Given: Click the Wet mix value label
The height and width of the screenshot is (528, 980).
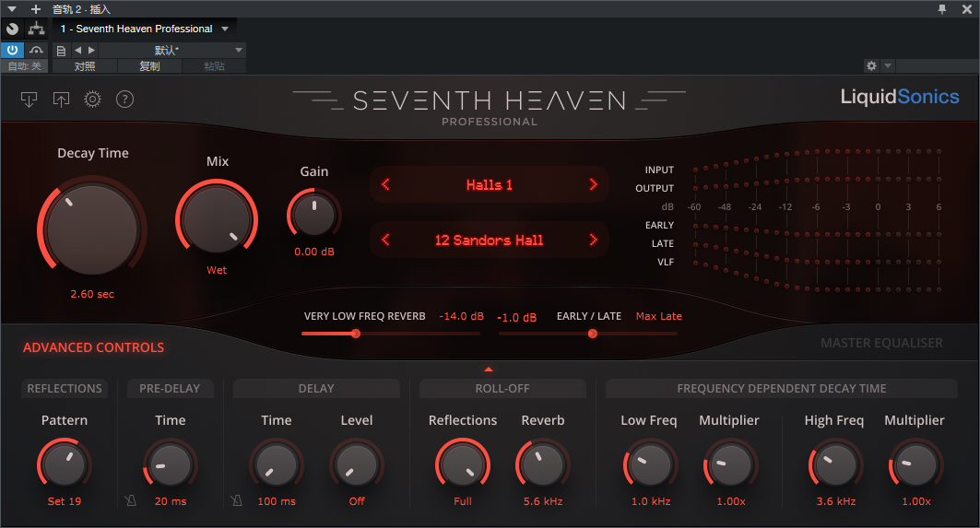Looking at the screenshot, I should 217,270.
